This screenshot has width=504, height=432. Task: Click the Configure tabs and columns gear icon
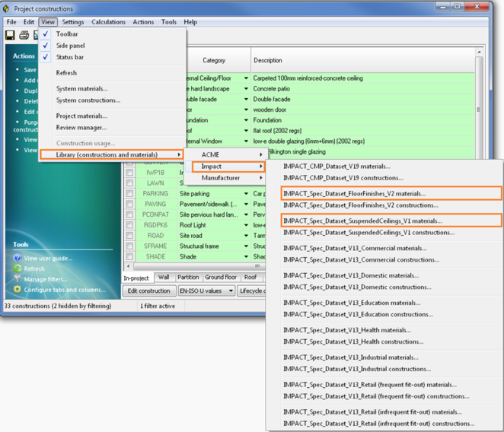(x=18, y=290)
